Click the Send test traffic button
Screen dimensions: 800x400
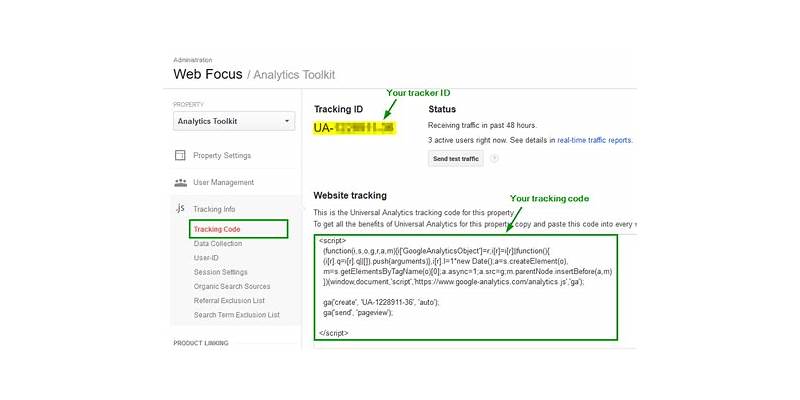click(x=456, y=159)
